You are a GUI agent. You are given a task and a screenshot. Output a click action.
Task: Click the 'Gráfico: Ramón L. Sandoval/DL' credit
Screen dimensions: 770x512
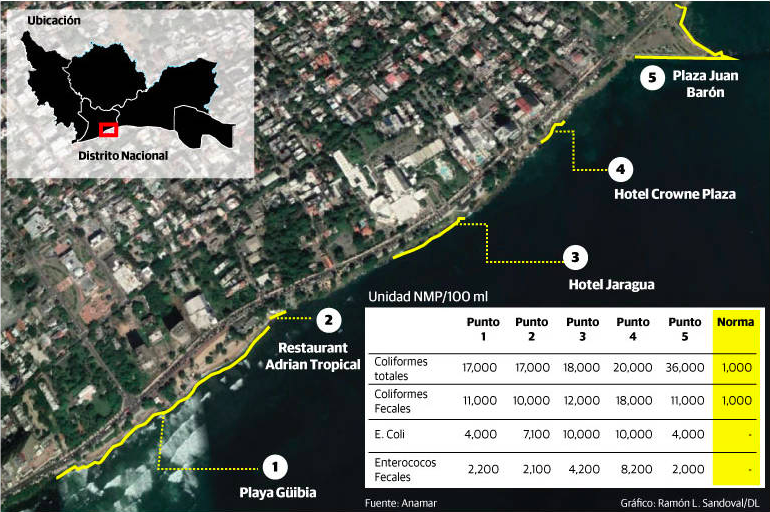(689, 503)
